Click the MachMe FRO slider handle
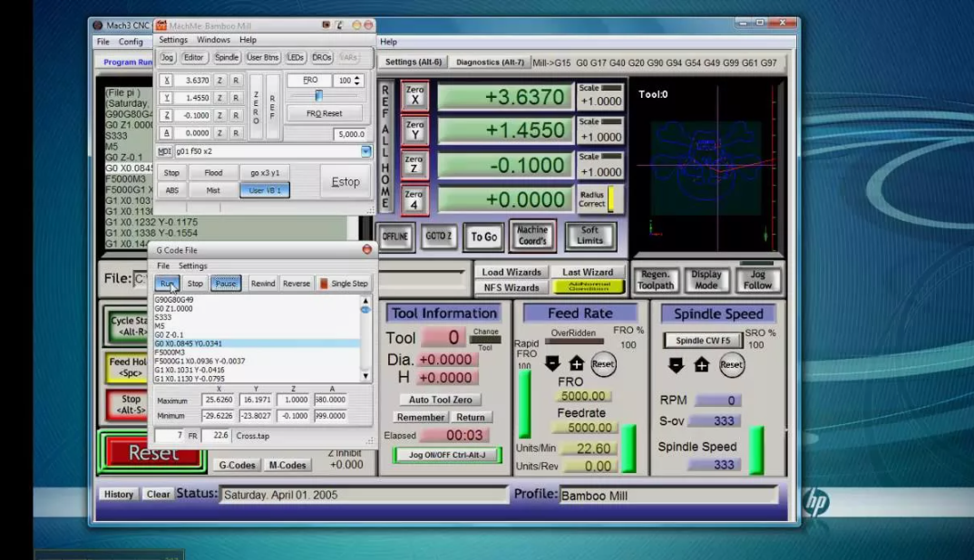 pos(318,96)
